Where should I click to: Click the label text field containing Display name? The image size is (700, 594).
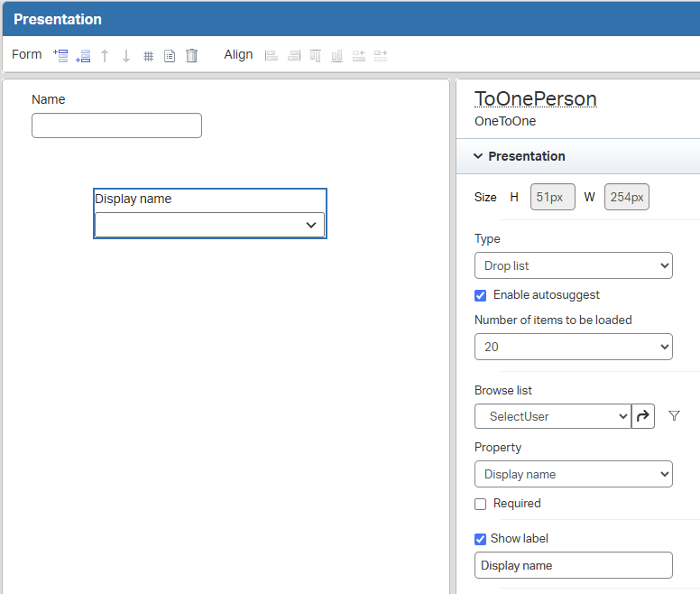click(573, 565)
